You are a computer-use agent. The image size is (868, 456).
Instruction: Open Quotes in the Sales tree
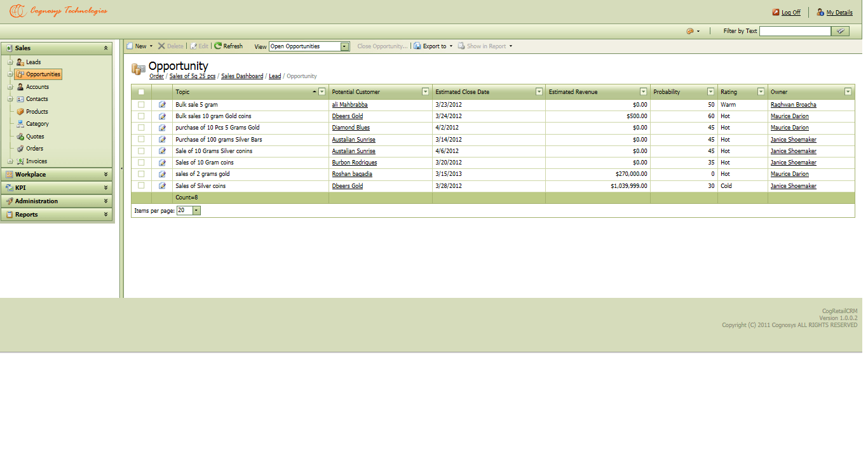(35, 137)
